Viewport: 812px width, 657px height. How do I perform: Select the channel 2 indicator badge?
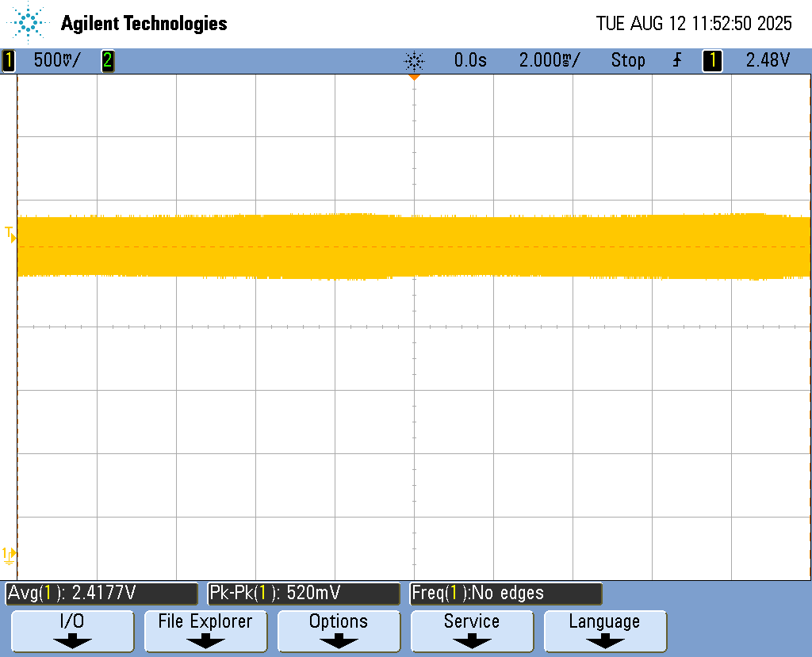107,60
